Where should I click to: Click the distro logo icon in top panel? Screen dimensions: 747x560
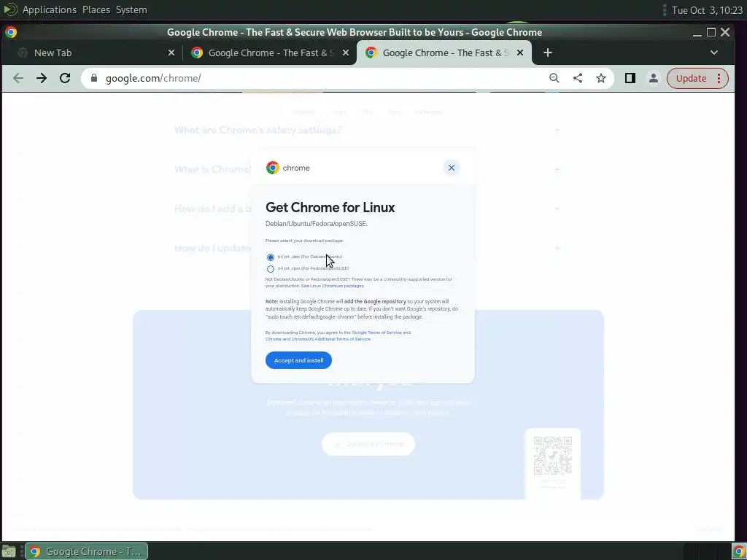coord(10,9)
